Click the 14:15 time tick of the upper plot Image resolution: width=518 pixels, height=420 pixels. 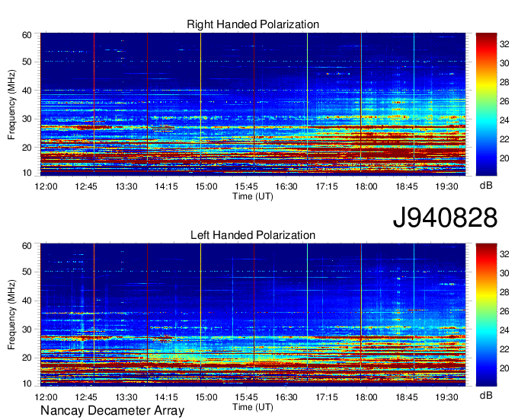point(166,186)
